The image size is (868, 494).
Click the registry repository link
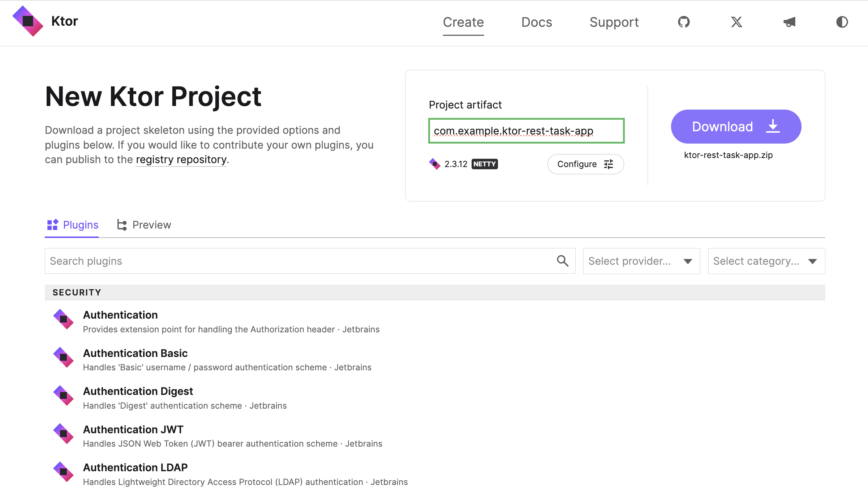click(x=181, y=159)
